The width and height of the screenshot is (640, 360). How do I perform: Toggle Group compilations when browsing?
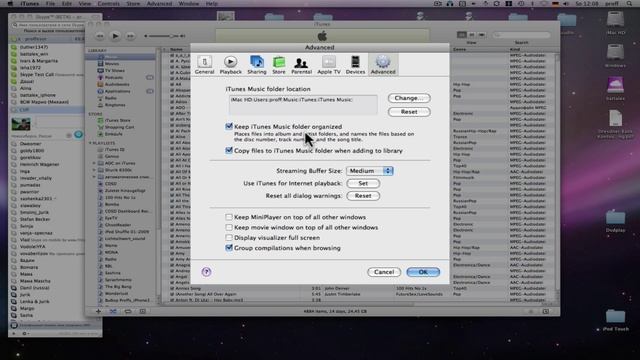pyautogui.click(x=229, y=248)
